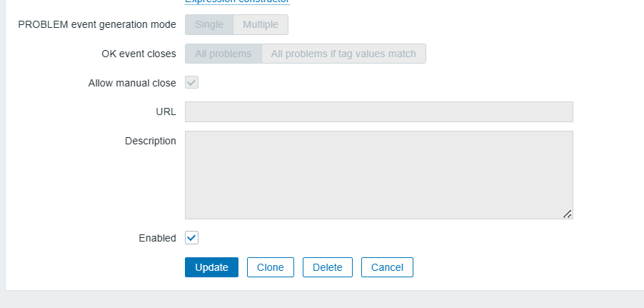The width and height of the screenshot is (644, 308).
Task: Toggle the Allow manual close checkbox
Action: point(191,82)
